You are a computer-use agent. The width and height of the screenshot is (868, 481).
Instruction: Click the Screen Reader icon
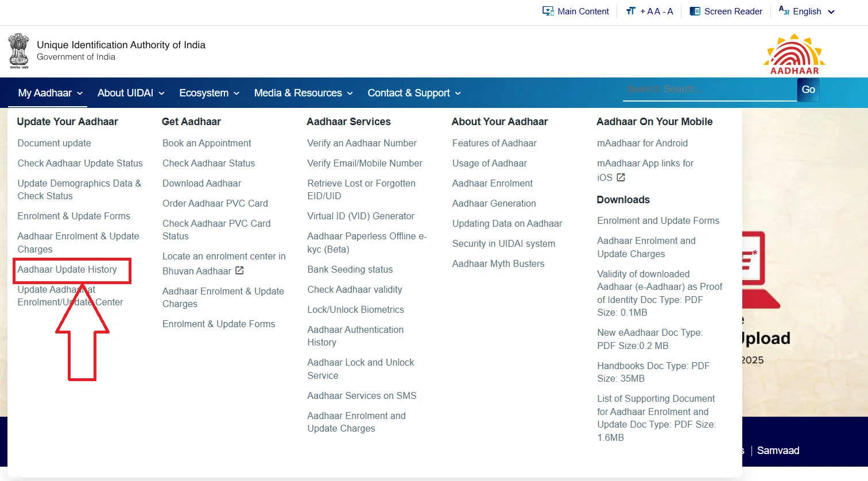click(695, 11)
